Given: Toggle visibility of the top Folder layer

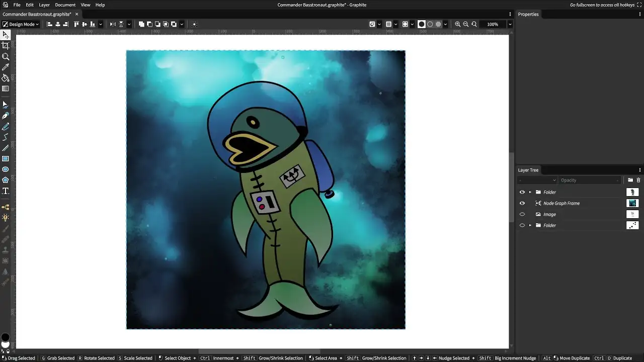Looking at the screenshot, I should 522,192.
